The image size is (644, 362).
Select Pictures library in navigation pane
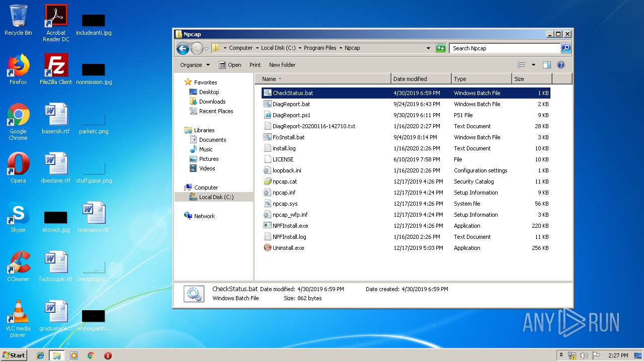[209, 159]
